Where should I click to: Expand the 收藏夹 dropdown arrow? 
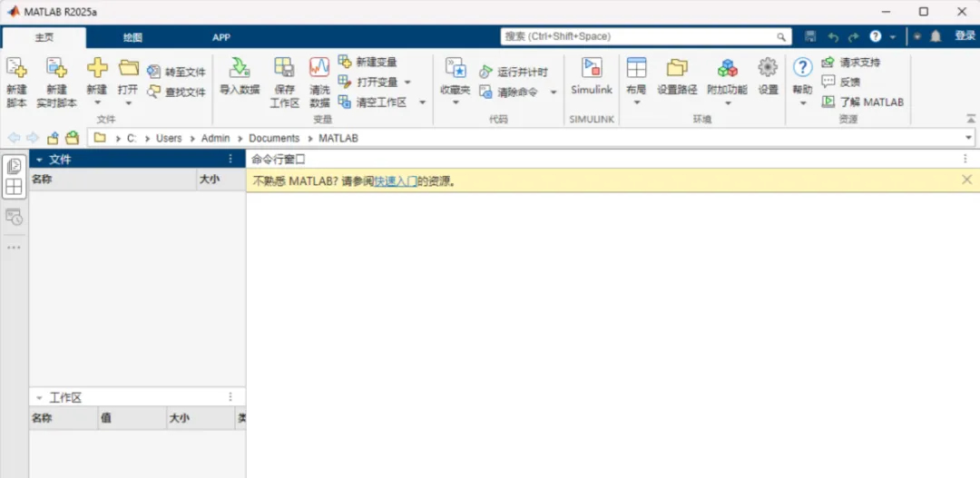click(455, 102)
